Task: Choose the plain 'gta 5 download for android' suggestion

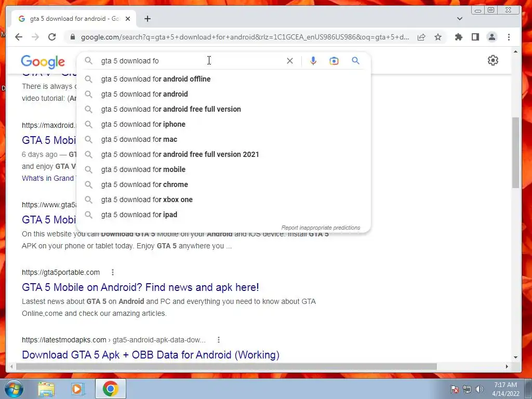Action: coord(223,94)
